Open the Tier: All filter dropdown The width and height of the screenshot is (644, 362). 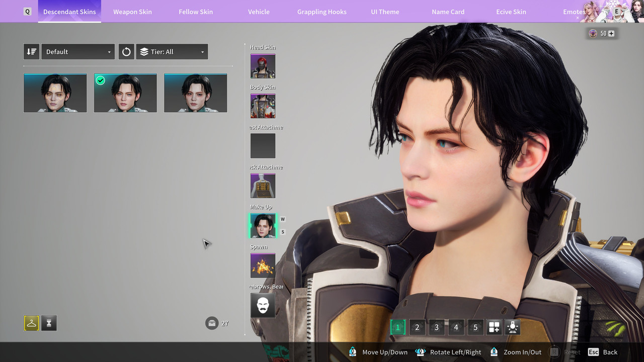pyautogui.click(x=172, y=52)
